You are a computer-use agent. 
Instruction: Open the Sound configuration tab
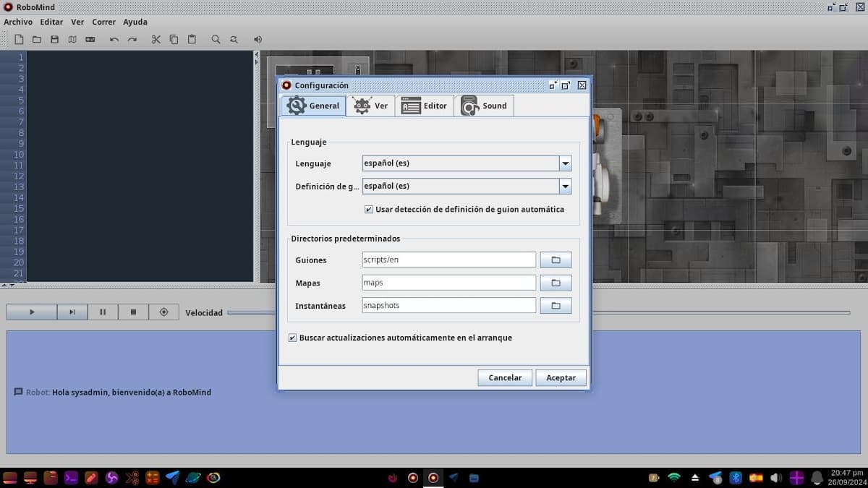(x=485, y=106)
